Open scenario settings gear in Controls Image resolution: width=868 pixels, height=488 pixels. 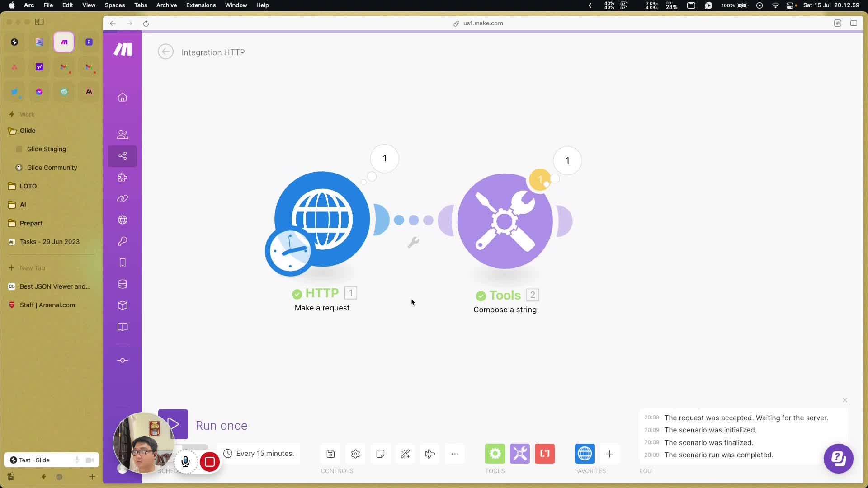355,454
